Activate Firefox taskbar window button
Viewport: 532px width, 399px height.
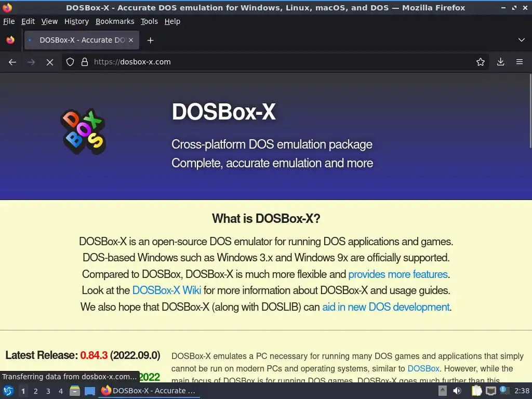click(149, 391)
